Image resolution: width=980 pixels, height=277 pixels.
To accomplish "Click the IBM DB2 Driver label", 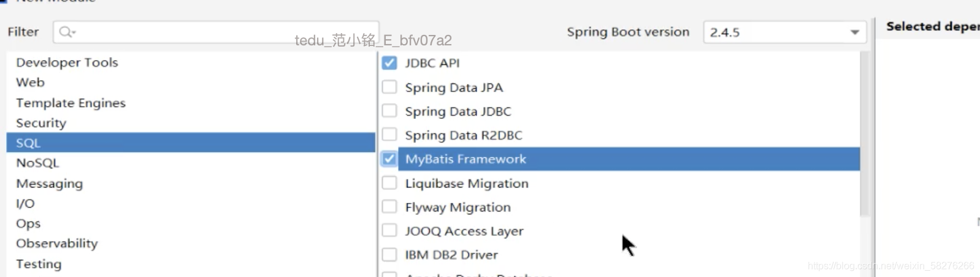I will (x=451, y=255).
